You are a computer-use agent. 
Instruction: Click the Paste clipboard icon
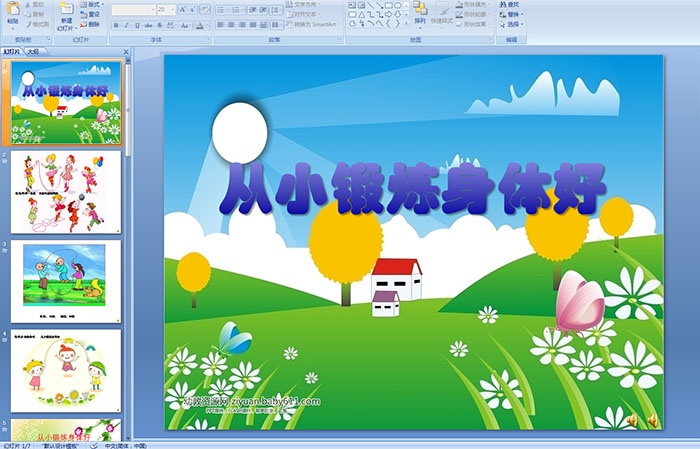click(x=13, y=8)
